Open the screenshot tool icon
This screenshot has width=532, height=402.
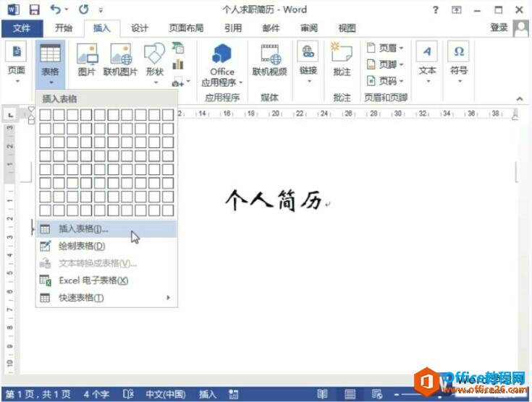point(180,82)
